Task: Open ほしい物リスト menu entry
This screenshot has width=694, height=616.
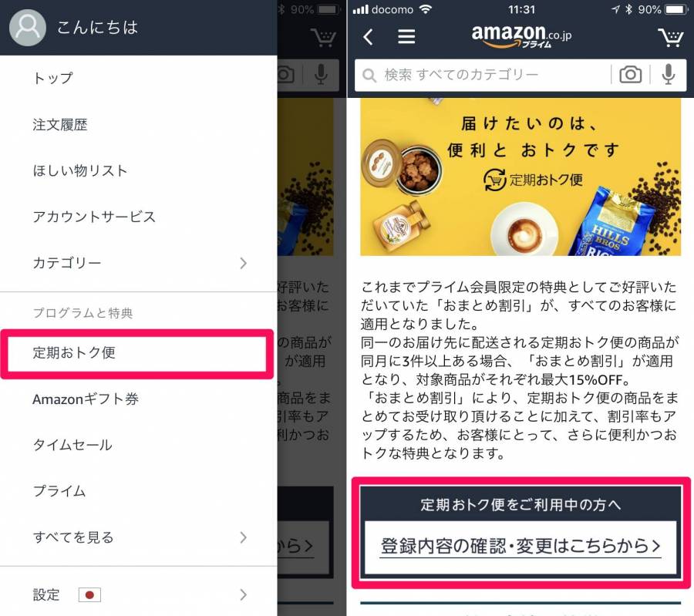Action: [139, 171]
